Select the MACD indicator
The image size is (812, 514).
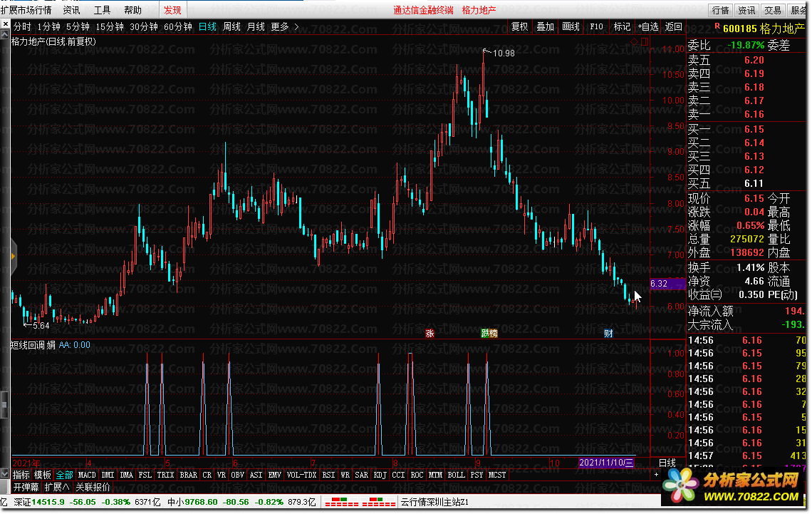click(x=87, y=475)
